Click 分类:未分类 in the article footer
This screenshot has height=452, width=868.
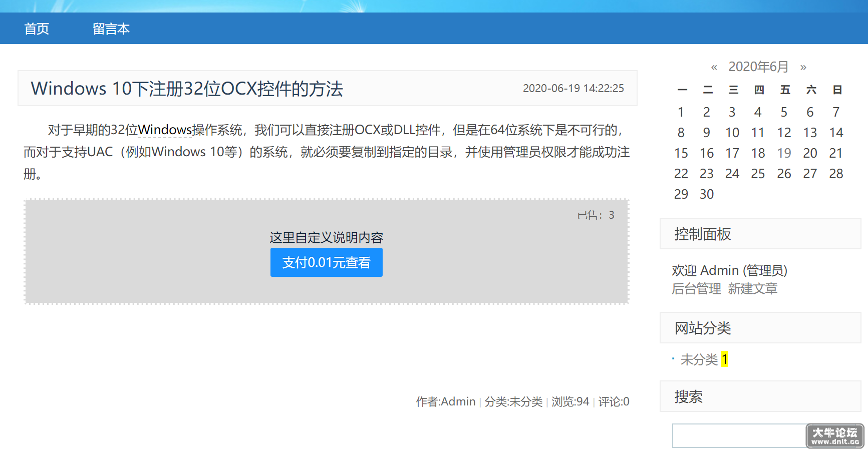pyautogui.click(x=513, y=401)
